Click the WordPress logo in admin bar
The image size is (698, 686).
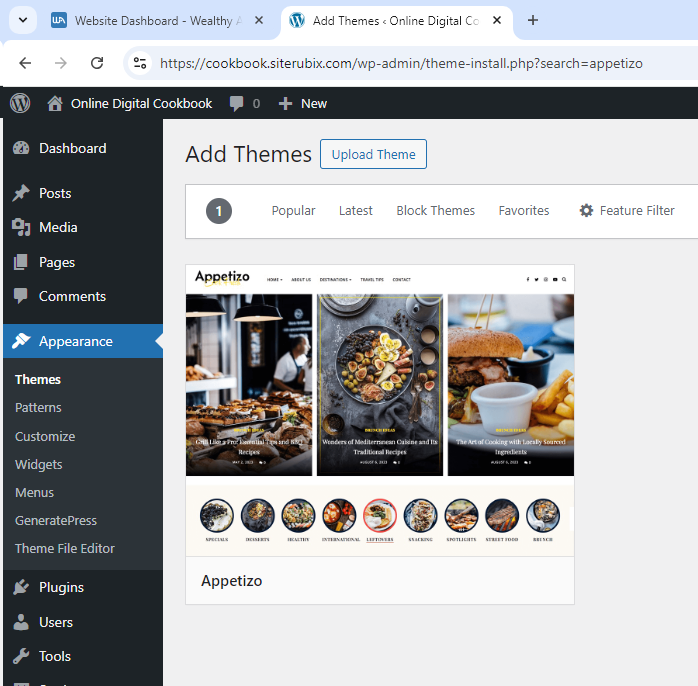coord(20,103)
